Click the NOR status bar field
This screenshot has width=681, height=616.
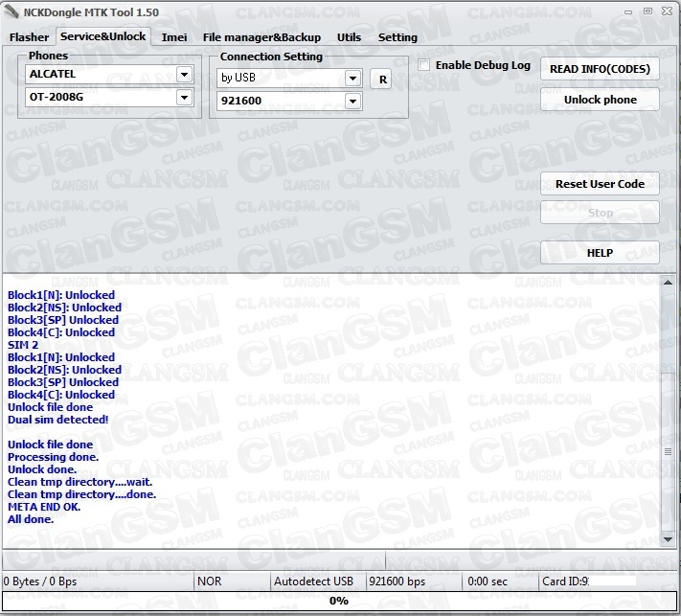click(232, 582)
